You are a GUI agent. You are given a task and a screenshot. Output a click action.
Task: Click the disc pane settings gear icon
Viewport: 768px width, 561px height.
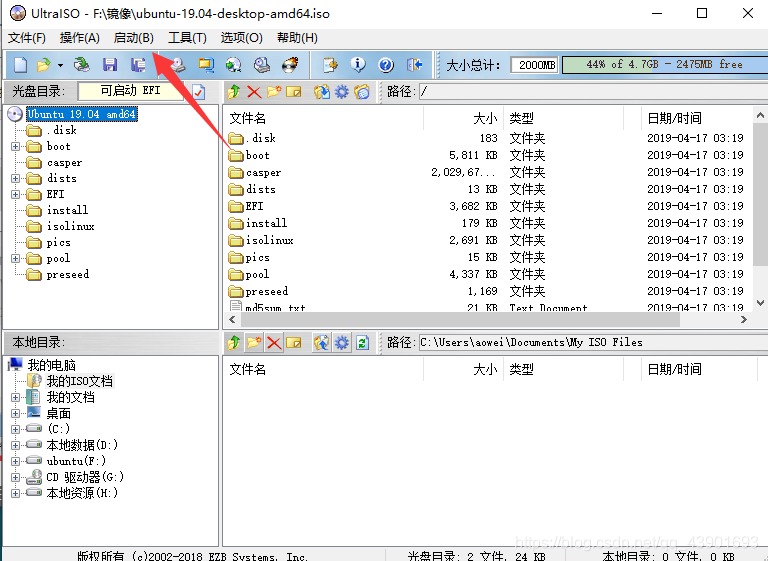(341, 92)
